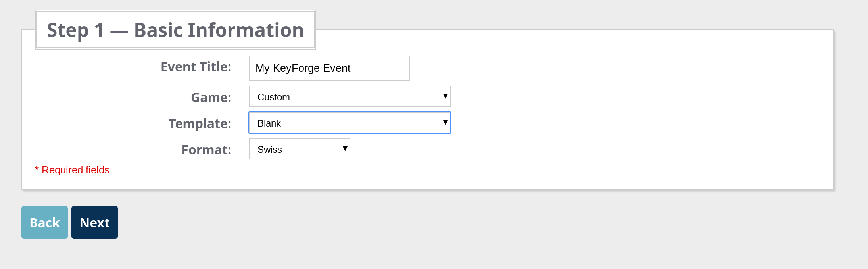Click the Game dropdown arrow icon

coord(445,96)
